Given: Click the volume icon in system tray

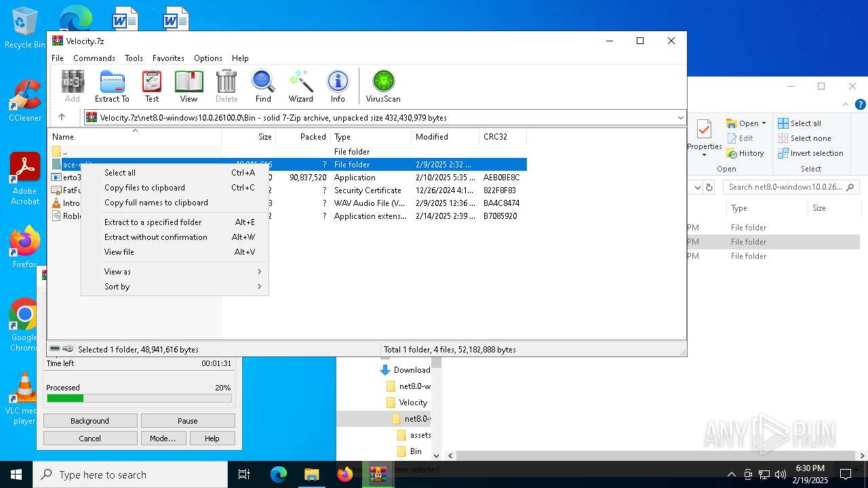Looking at the screenshot, I should [x=781, y=474].
